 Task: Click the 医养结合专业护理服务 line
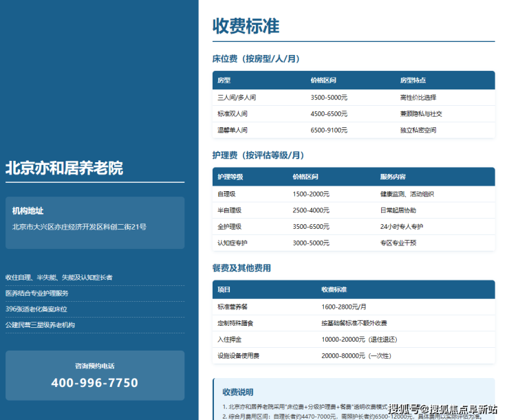click(x=36, y=294)
